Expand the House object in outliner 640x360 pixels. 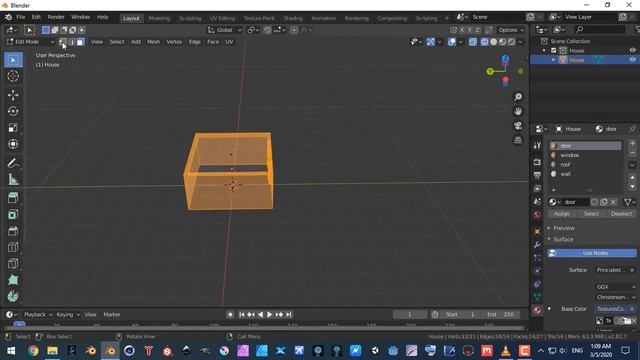pos(553,60)
